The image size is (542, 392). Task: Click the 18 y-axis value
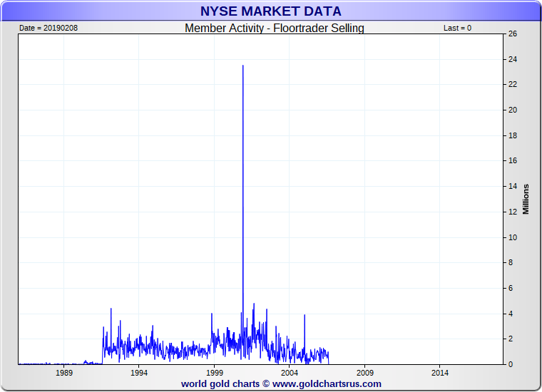tap(513, 135)
